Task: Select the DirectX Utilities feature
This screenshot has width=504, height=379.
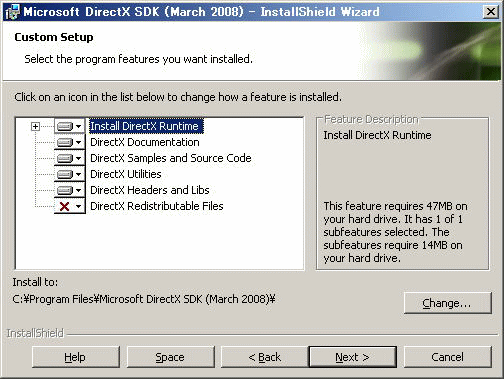Action: 126,174
